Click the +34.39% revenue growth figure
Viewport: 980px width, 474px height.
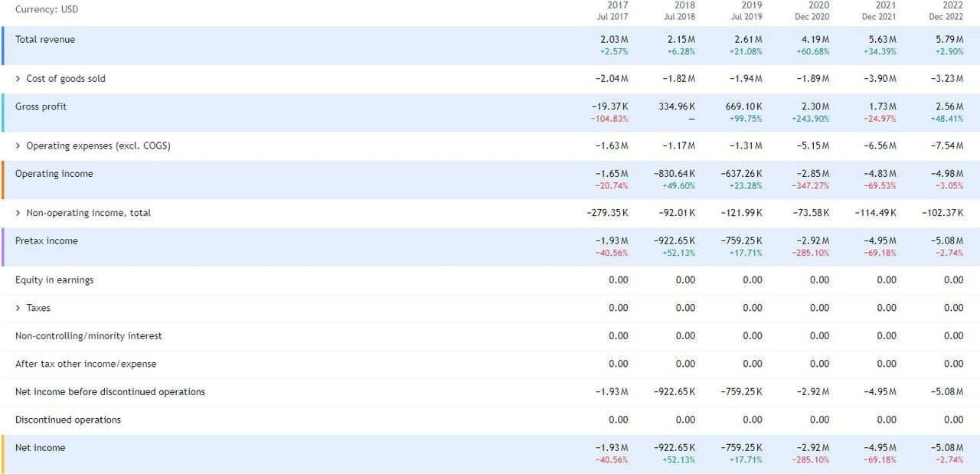click(880, 52)
